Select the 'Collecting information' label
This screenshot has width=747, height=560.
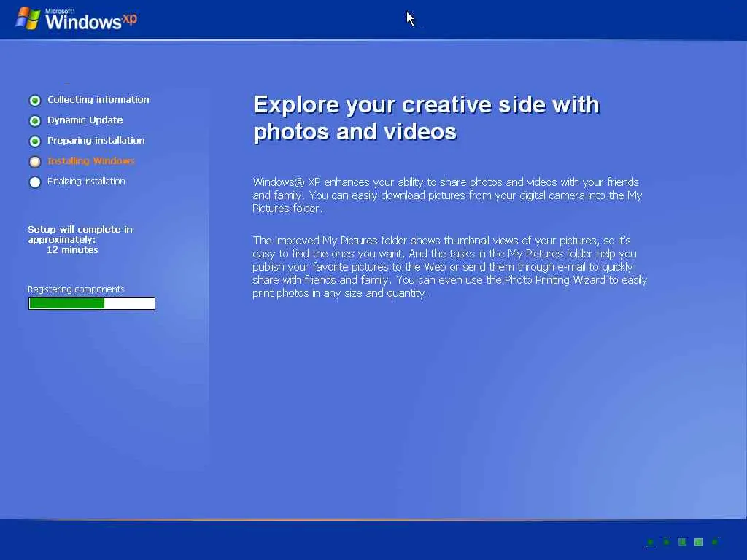(x=98, y=99)
